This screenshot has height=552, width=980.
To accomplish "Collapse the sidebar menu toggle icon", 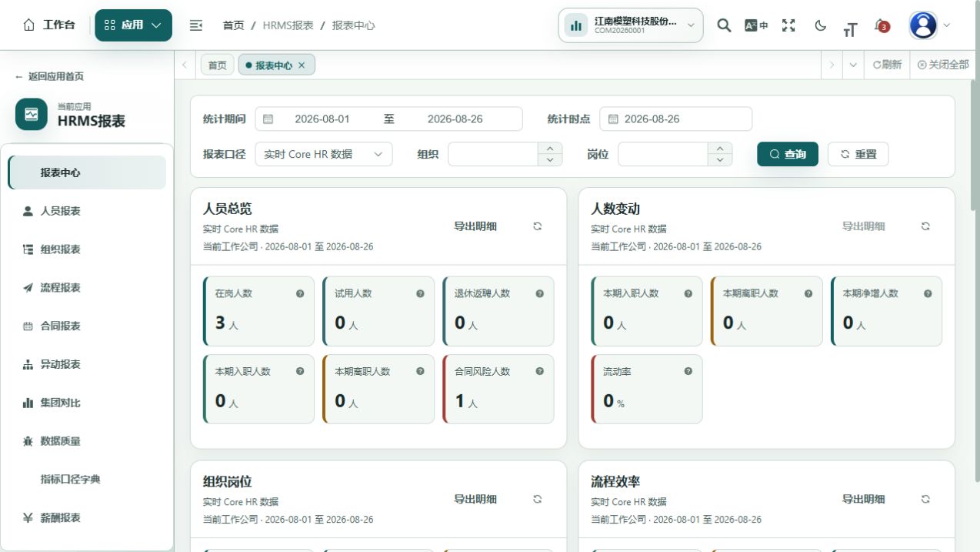I will click(196, 25).
